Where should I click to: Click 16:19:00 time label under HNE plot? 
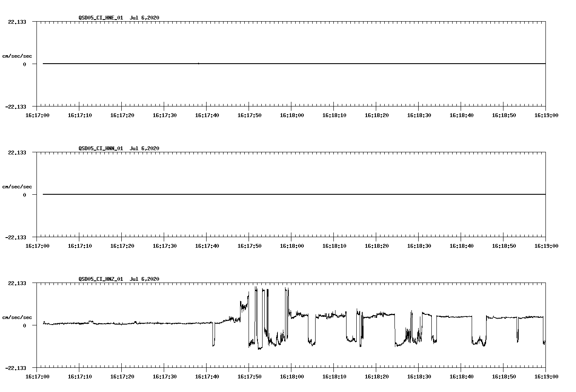click(x=546, y=115)
